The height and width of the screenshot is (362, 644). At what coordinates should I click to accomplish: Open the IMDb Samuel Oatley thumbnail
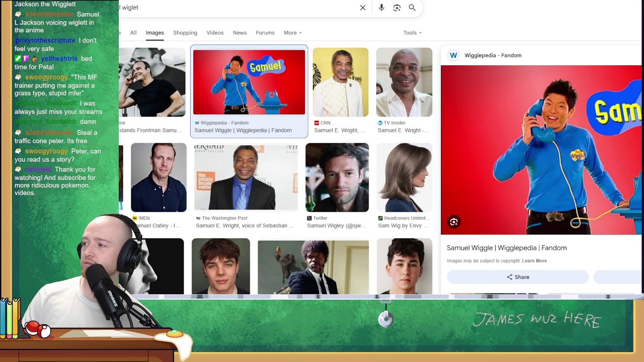click(158, 177)
